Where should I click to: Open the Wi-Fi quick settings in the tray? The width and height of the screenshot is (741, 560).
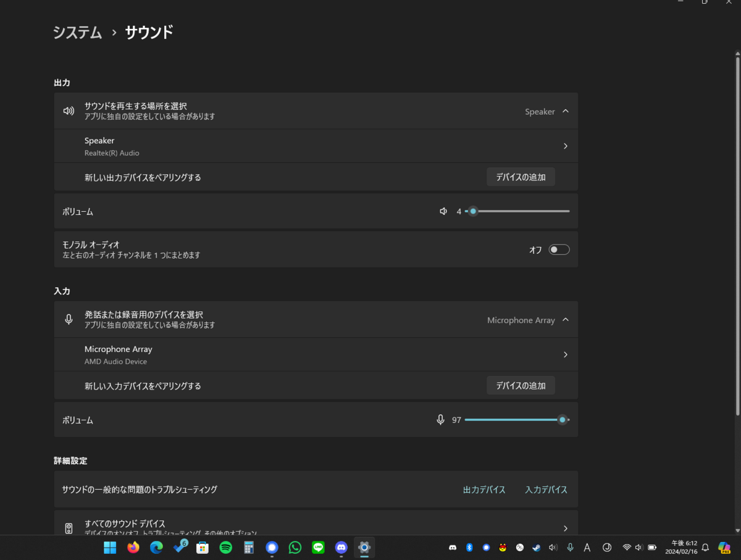[x=626, y=547]
